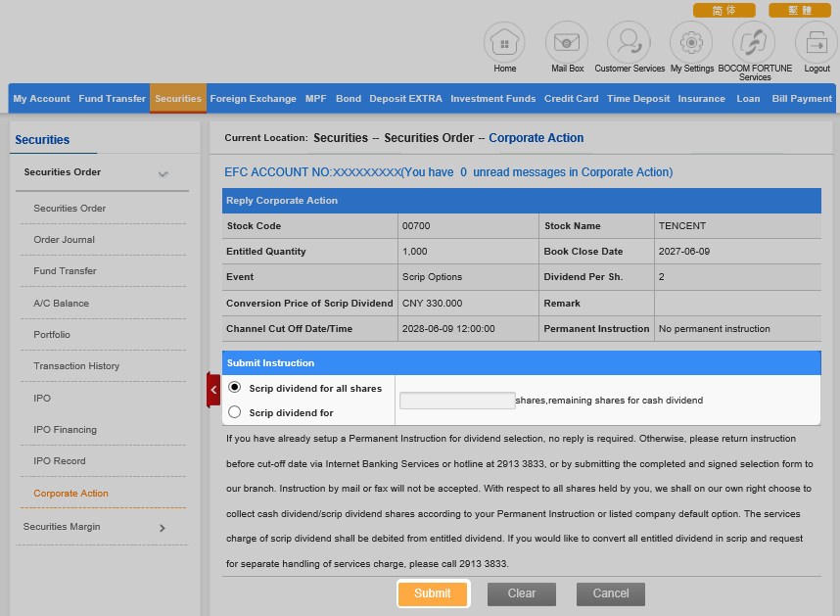The height and width of the screenshot is (616, 840).
Task: Click the Logout icon
Action: [817, 43]
